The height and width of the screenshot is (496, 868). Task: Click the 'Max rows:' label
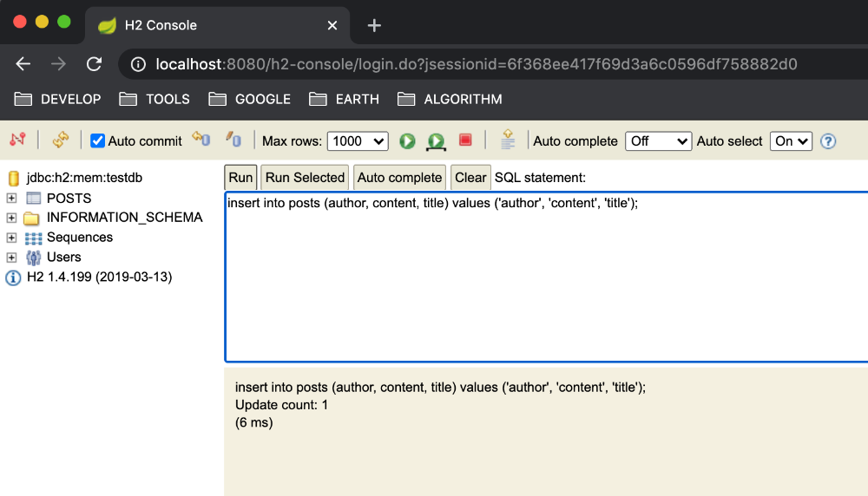point(292,141)
